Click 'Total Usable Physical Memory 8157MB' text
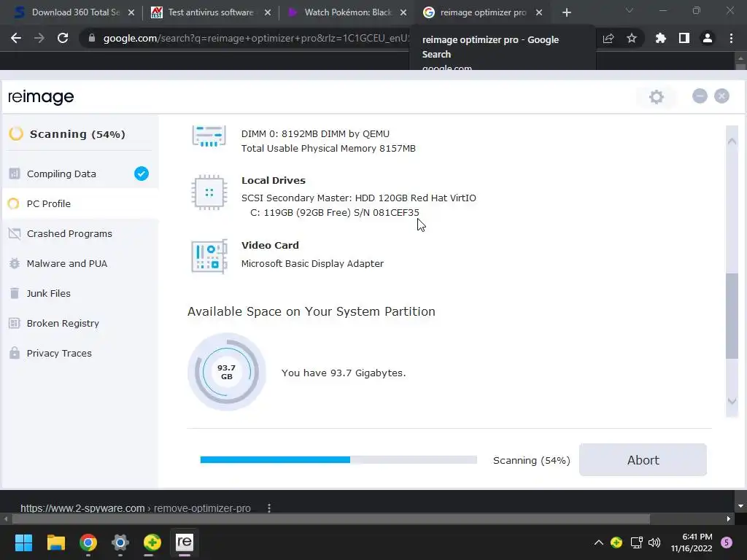Viewport: 747px width, 560px height. click(328, 149)
